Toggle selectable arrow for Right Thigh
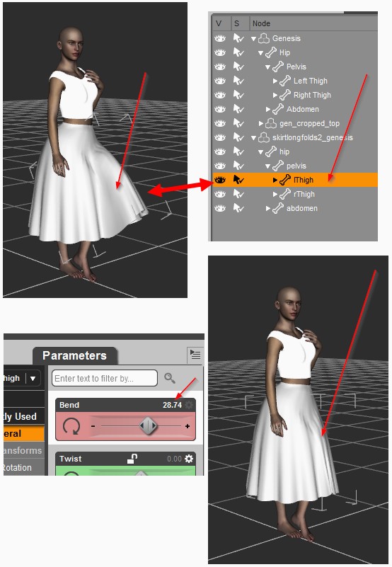 (x=238, y=95)
